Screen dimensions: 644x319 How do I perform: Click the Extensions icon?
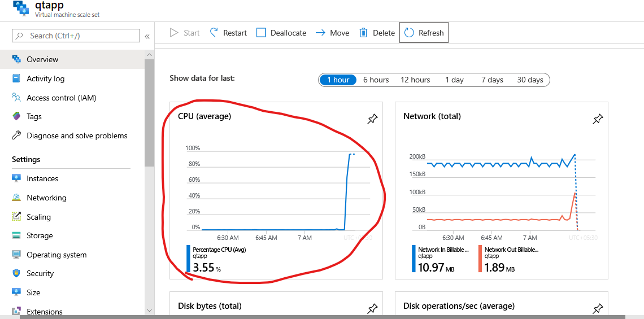tap(16, 311)
